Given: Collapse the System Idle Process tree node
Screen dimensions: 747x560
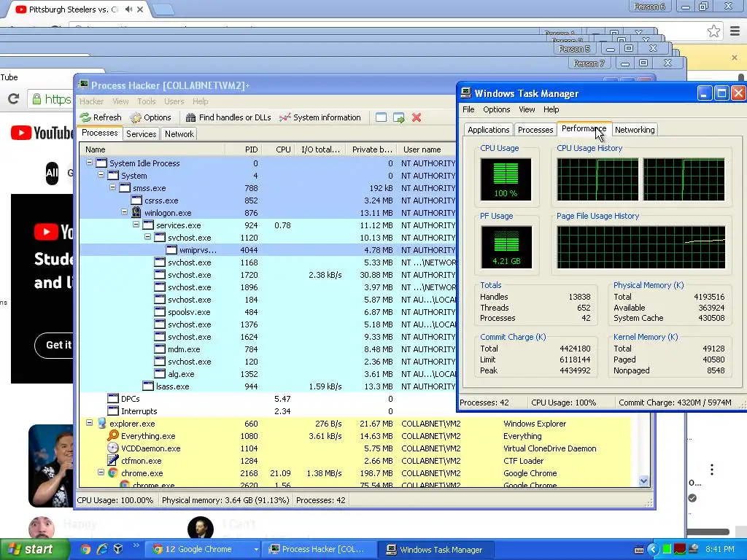Looking at the screenshot, I should click(89, 163).
